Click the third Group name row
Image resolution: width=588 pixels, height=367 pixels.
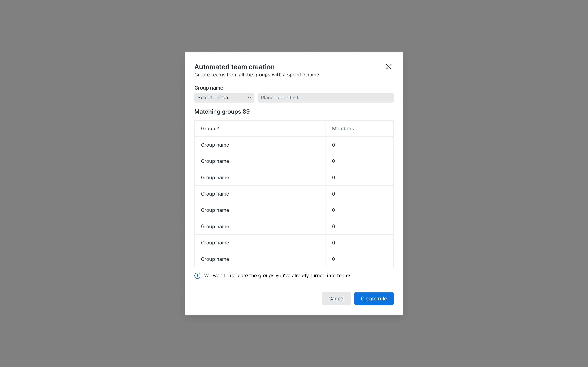click(215, 177)
